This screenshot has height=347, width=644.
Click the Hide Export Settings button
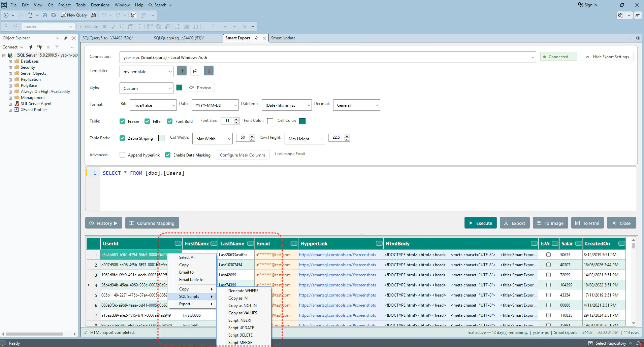[607, 57]
